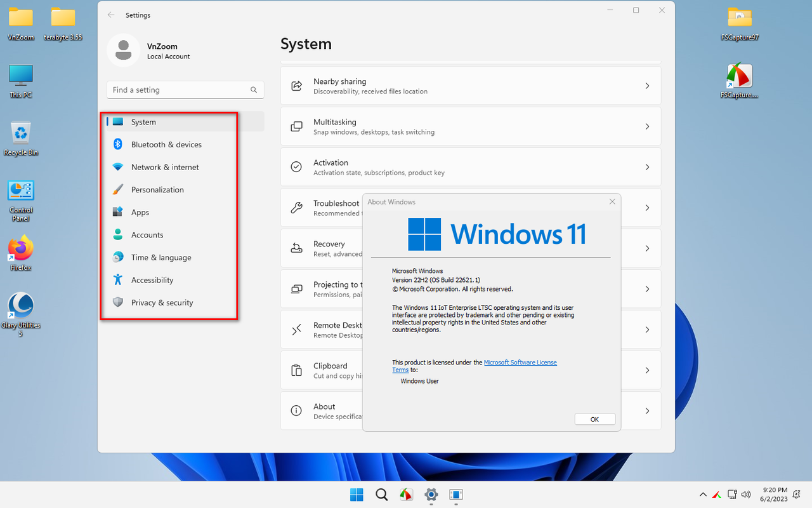Open volume control in system tray
The image size is (812, 508).
(746, 494)
